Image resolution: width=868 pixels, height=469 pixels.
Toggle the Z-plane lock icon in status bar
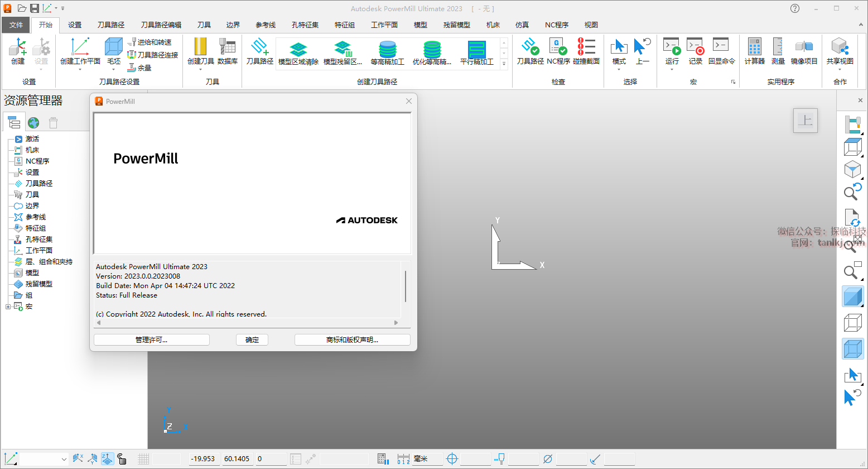pyautogui.click(x=107, y=459)
